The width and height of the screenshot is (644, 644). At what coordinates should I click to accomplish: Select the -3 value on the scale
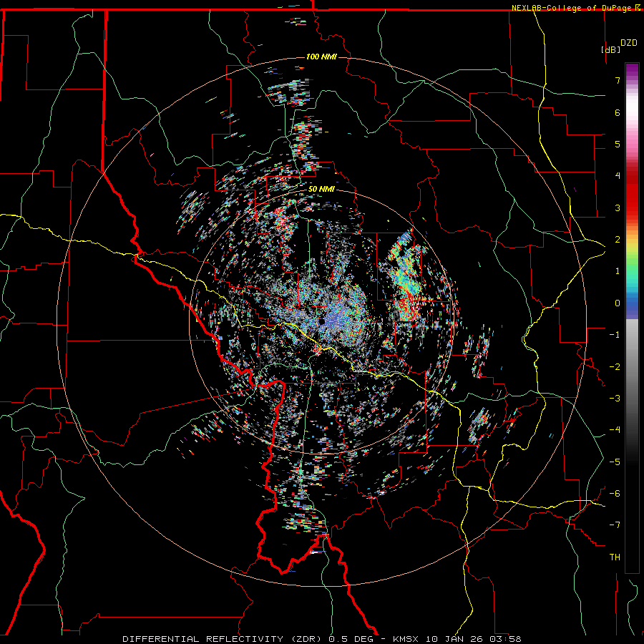615,398
